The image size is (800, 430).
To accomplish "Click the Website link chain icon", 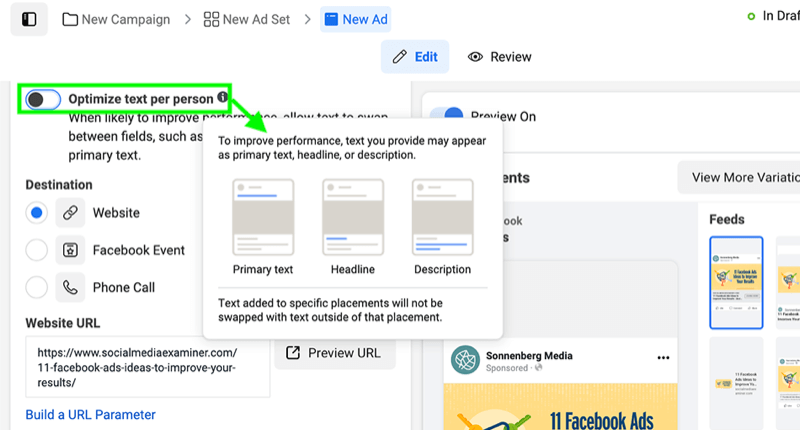I will (70, 213).
